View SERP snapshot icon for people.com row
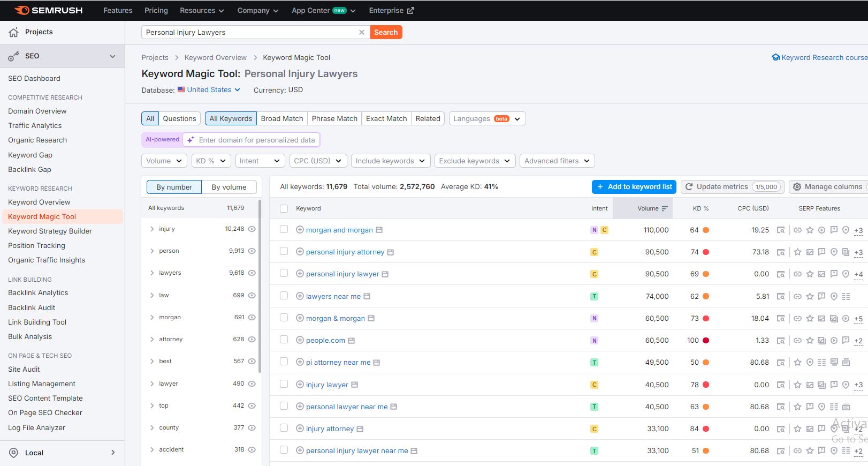Image resolution: width=868 pixels, height=466 pixels. [781, 341]
